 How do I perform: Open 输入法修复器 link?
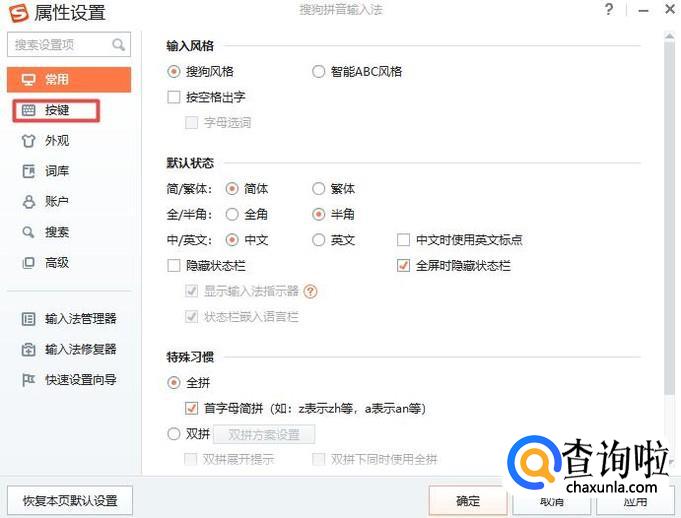pyautogui.click(x=81, y=350)
